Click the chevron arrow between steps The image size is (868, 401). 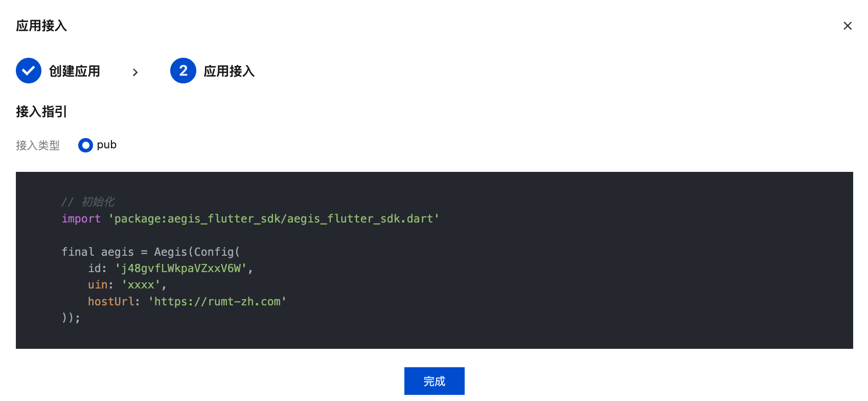[135, 72]
